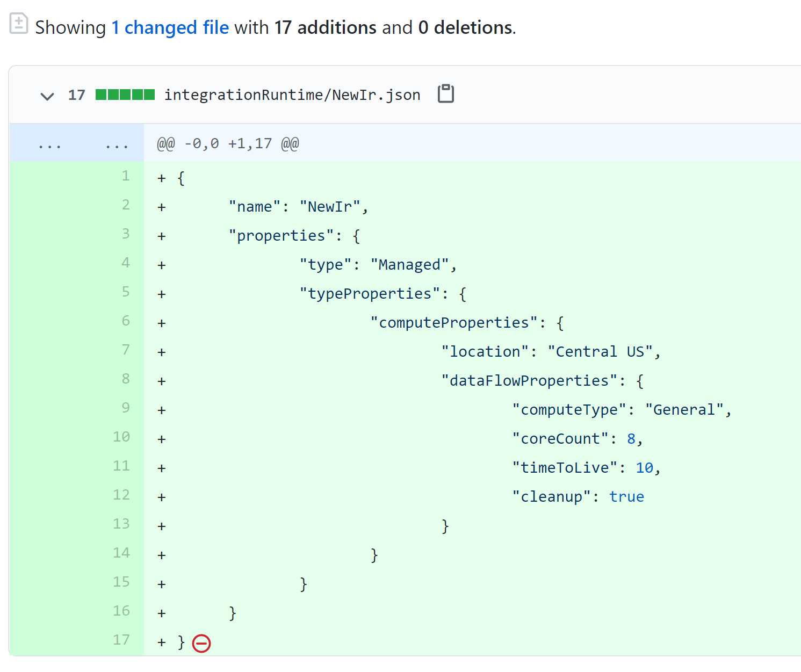Click the @@ -0,0 +1,17 @@ hunk header

tap(228, 144)
